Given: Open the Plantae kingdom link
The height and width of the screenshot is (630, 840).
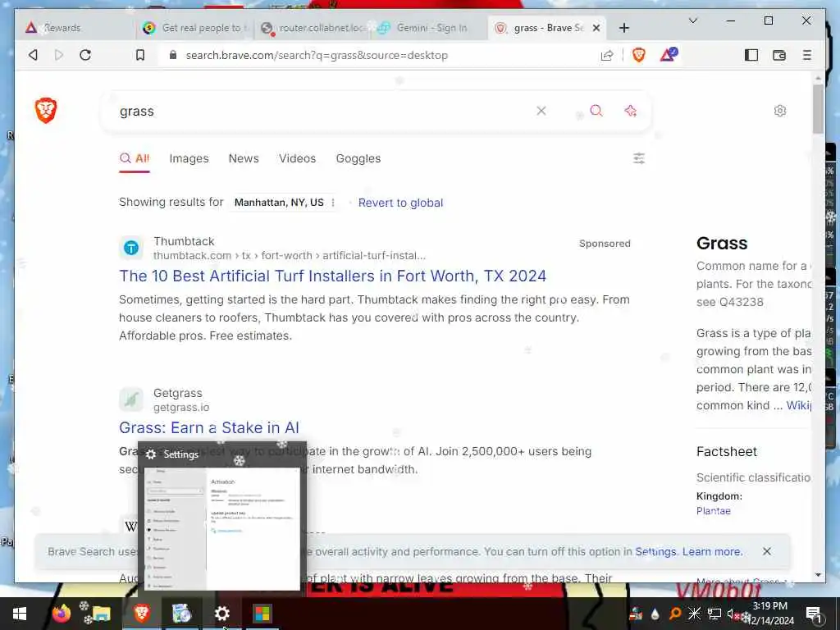Looking at the screenshot, I should (x=713, y=510).
